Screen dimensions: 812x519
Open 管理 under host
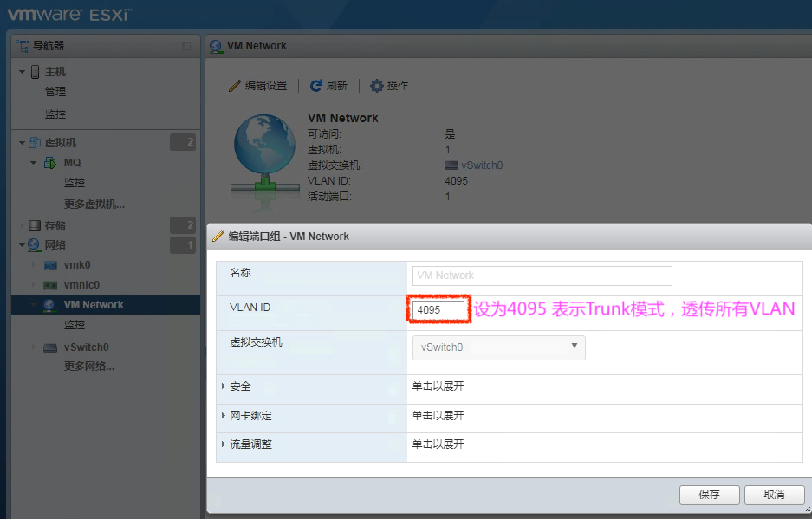55,92
